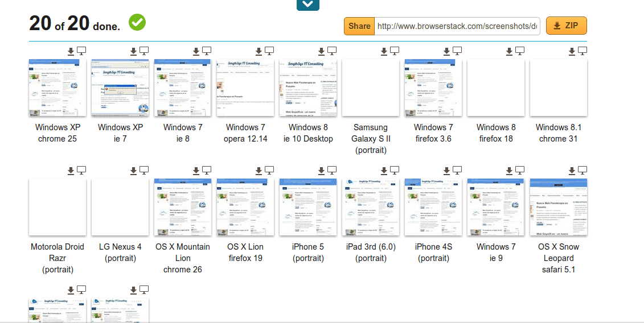
Task: Click monitor icon above Windows XP ie 7
Action: tap(144, 51)
